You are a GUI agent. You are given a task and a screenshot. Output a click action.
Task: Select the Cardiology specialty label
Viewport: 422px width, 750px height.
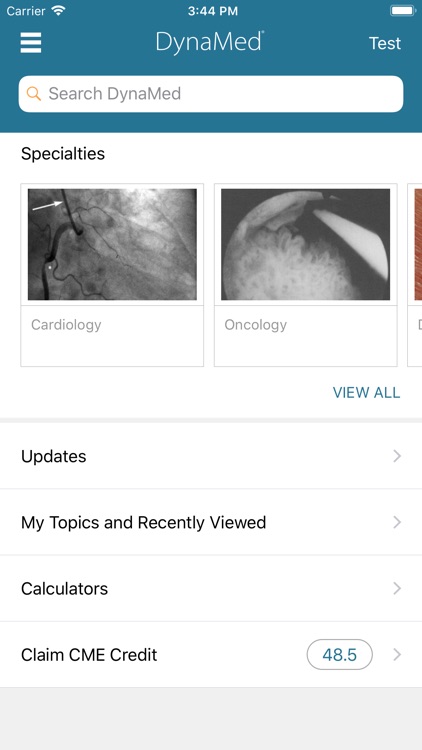66,325
